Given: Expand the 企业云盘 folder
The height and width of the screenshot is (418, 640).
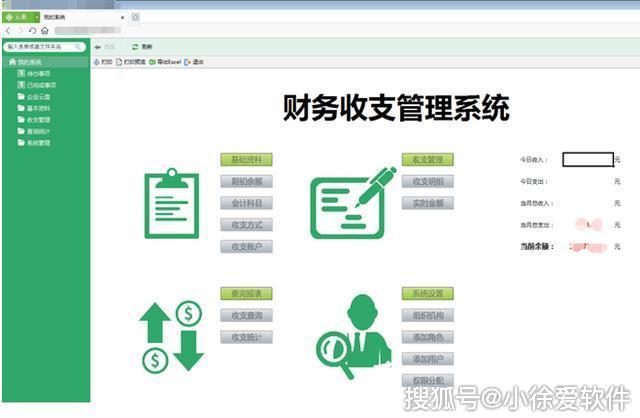Looking at the screenshot, I should pos(34,97).
